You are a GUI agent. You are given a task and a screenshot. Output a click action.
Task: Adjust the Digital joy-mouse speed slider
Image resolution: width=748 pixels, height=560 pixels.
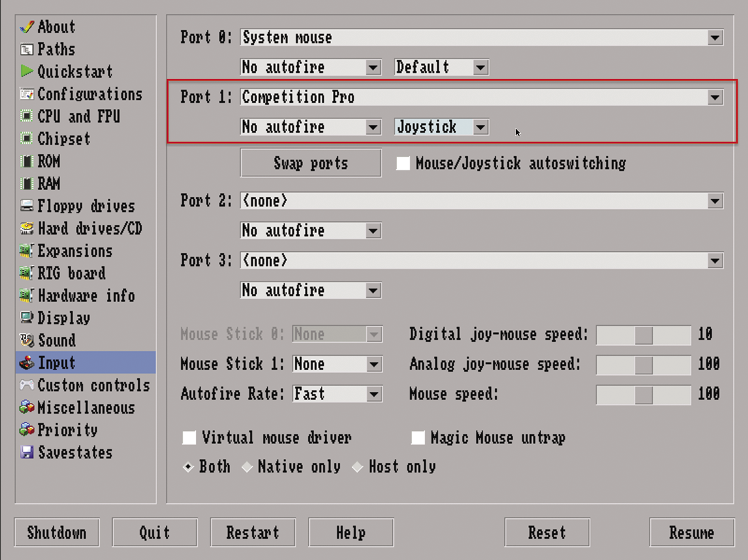tap(643, 335)
